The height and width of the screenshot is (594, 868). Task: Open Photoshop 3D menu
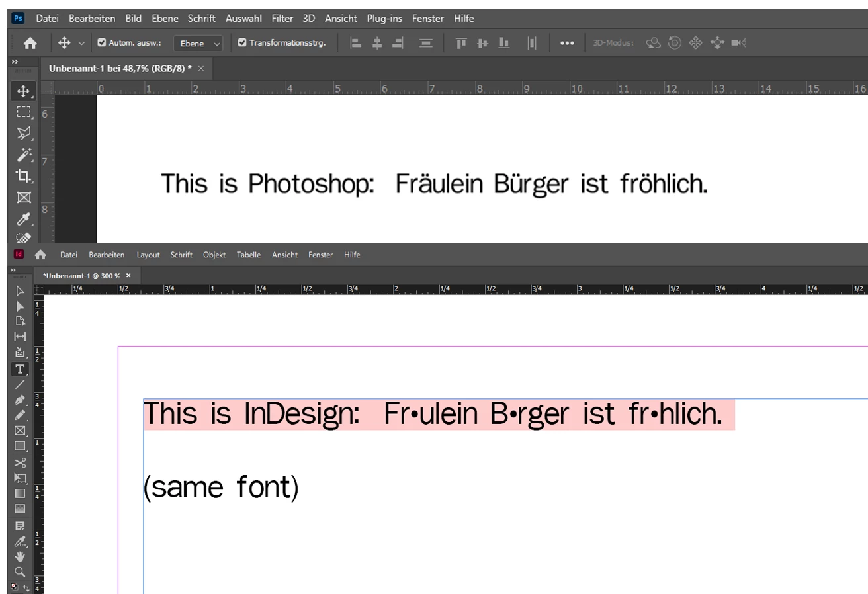pos(309,19)
